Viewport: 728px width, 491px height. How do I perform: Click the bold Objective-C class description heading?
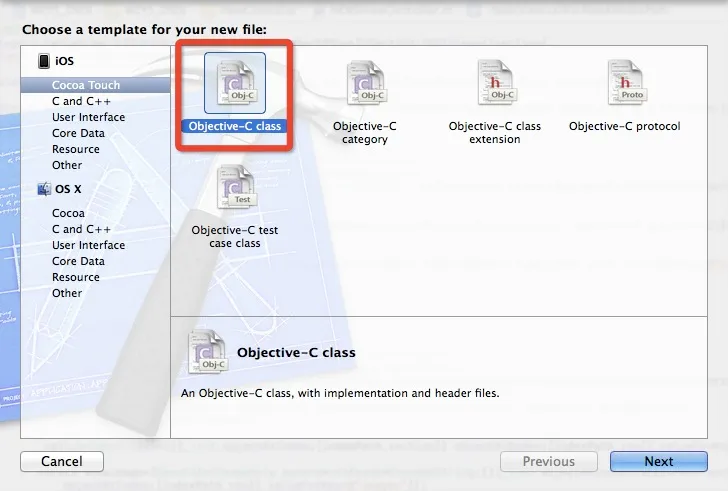click(x=296, y=353)
